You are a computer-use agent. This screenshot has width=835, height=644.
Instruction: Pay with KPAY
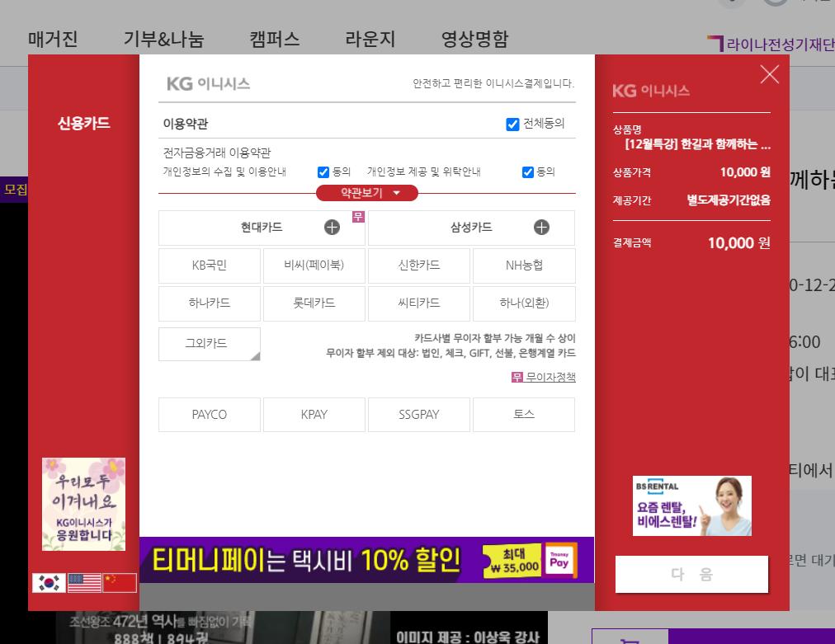click(314, 415)
